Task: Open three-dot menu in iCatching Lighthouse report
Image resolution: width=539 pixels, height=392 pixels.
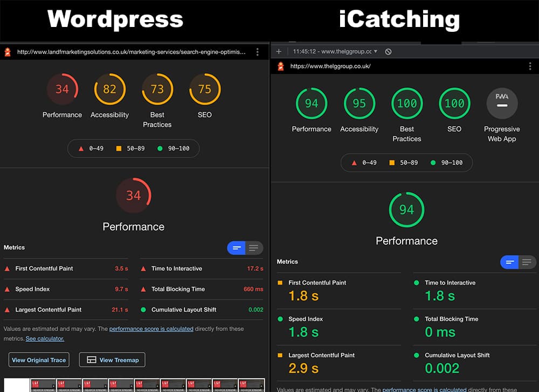Action: 530,66
